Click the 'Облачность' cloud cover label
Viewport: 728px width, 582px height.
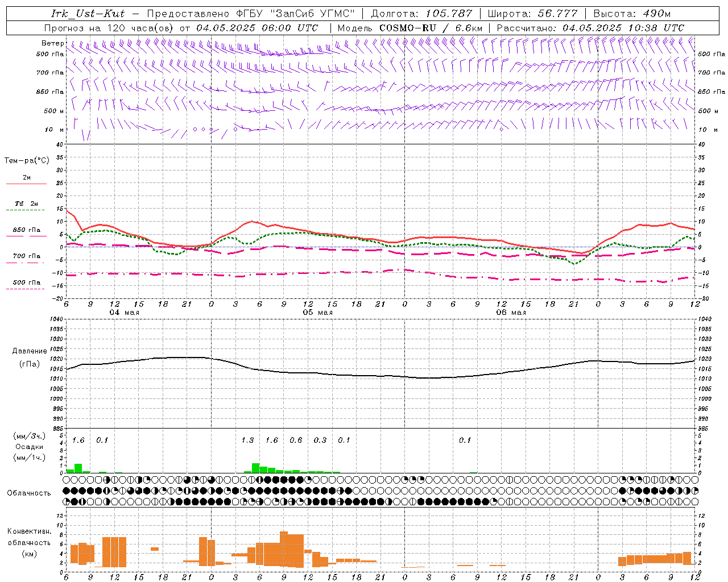(29, 493)
